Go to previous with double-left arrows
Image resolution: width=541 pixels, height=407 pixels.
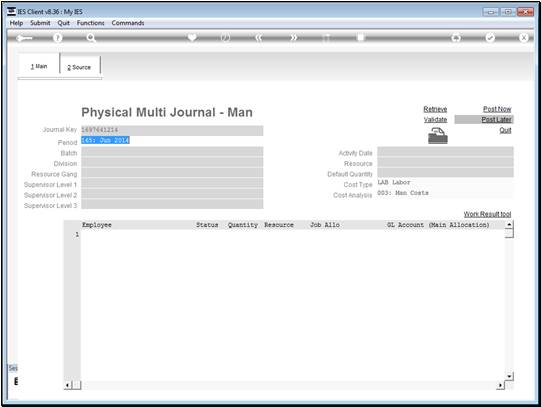coord(259,38)
